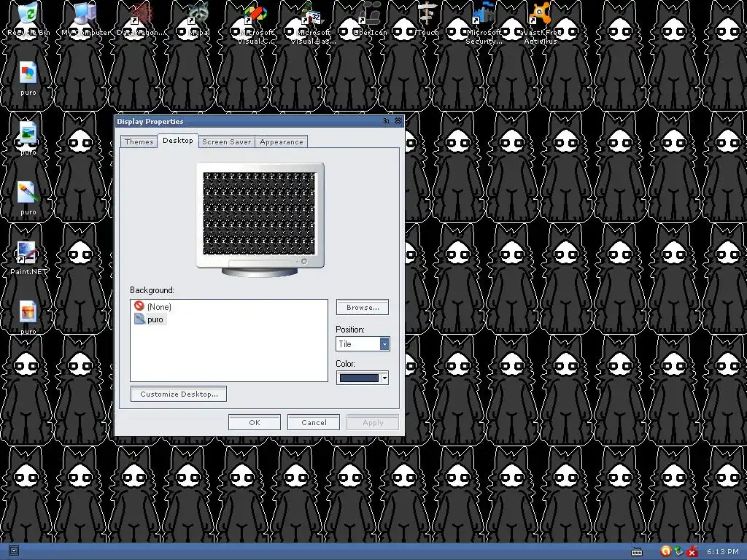Open the start button on the taskbar
The image size is (747, 560).
[x=13, y=551]
